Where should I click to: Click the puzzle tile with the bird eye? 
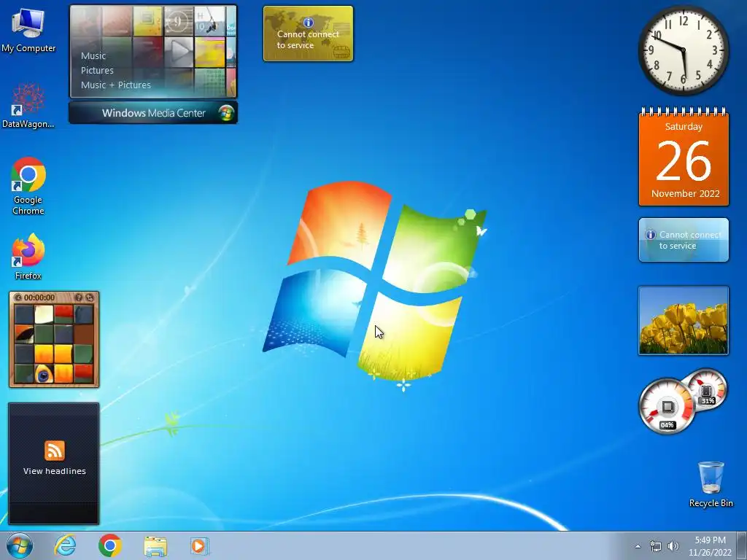coord(43,374)
